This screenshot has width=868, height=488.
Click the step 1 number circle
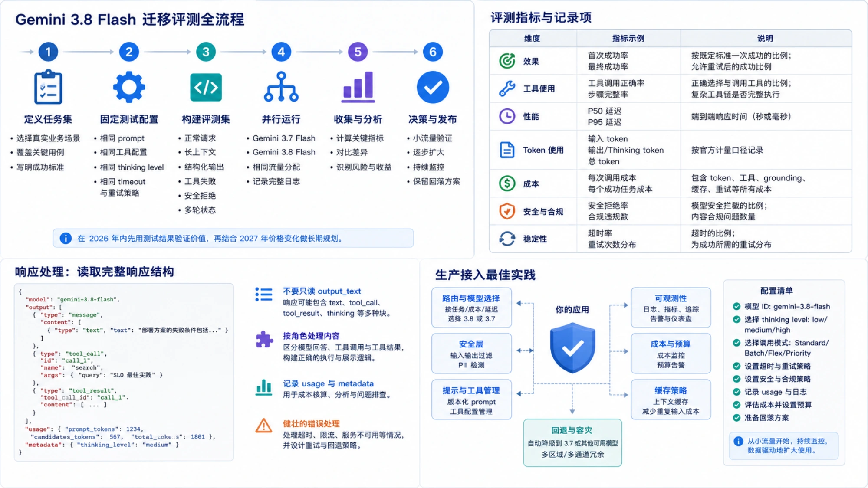(x=48, y=52)
